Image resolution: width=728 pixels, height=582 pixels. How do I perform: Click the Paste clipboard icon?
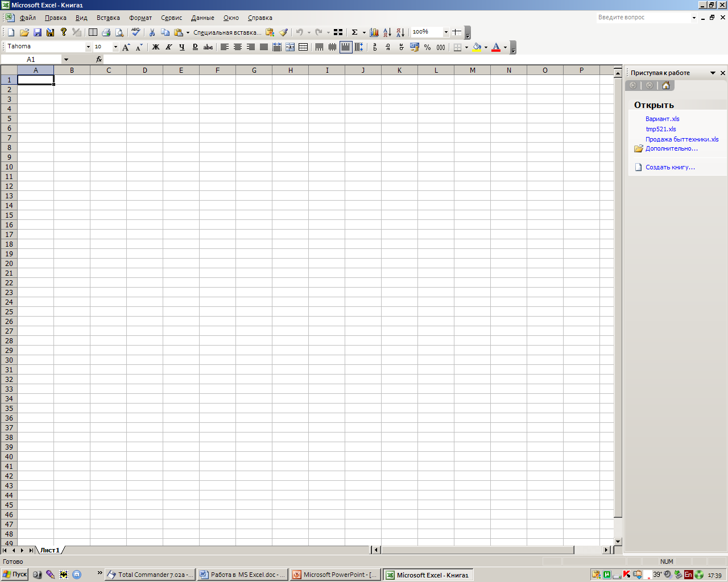pyautogui.click(x=179, y=32)
